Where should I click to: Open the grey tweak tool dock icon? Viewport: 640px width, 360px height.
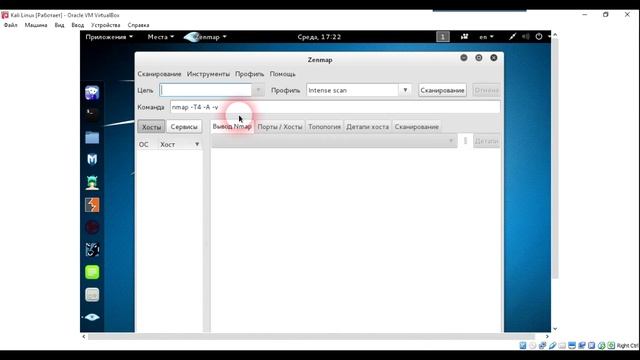click(92, 295)
